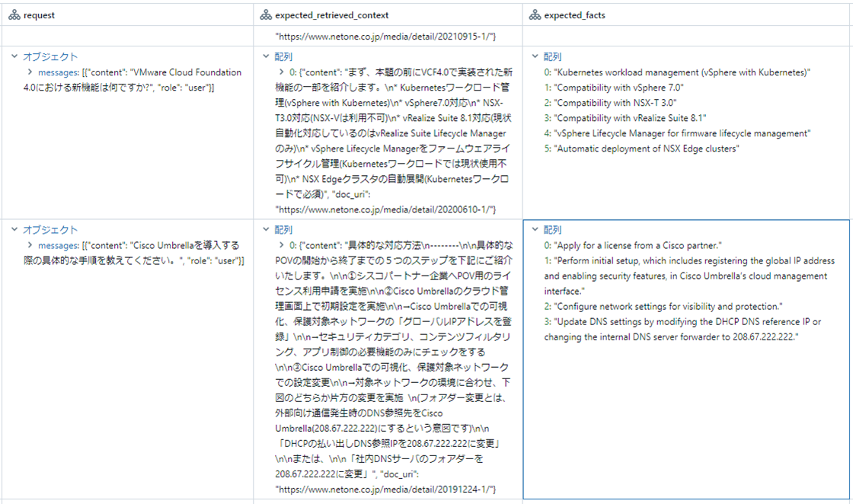The height and width of the screenshot is (504, 853).
Task: Click the doc_uri URL ending in 20200610-1
Action: pos(385,209)
